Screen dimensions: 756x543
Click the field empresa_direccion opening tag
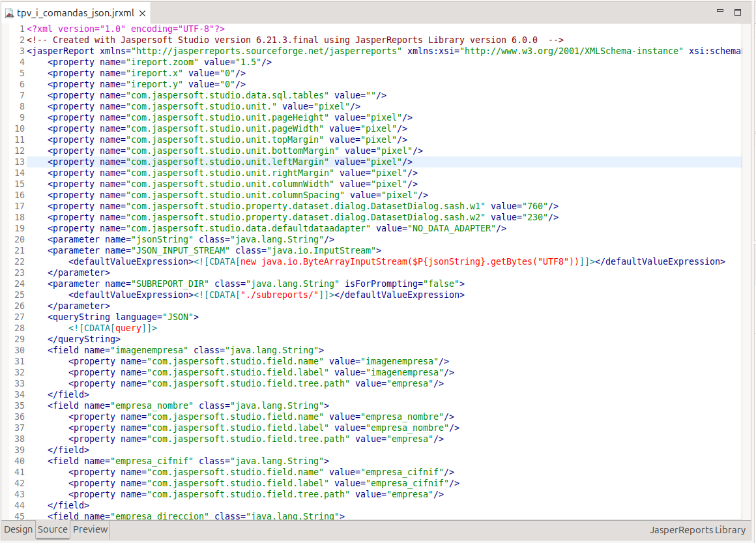[x=196, y=516]
